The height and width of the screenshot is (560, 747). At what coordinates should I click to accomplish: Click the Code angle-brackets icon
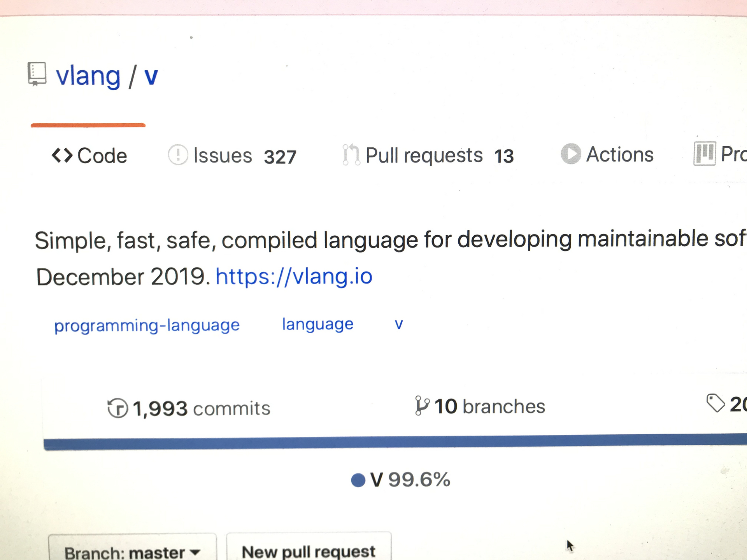click(62, 156)
